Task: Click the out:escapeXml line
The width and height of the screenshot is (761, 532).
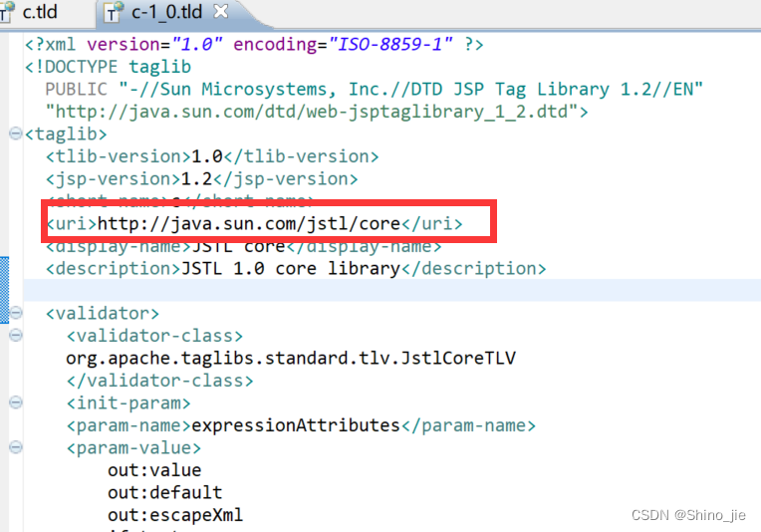Action: [175, 515]
